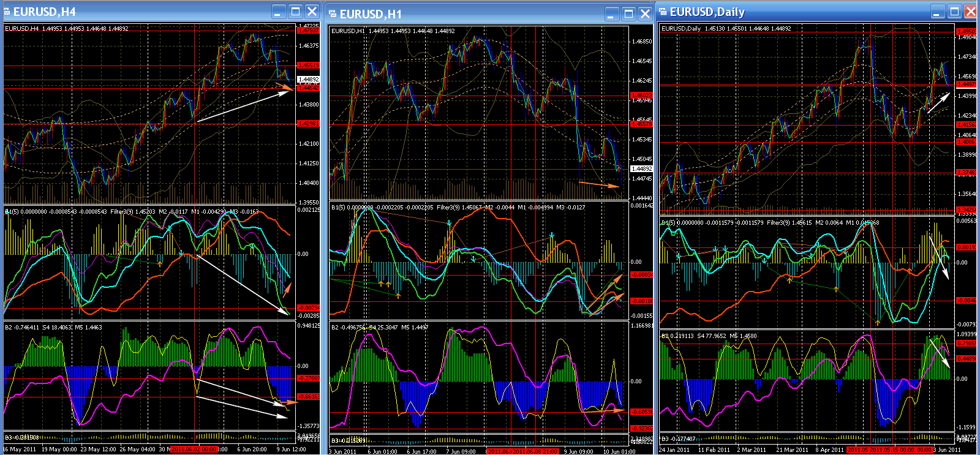Image resolution: width=980 pixels, height=455 pixels.
Task: Maximize the EURUSD,H4 chart window
Action: point(296,12)
